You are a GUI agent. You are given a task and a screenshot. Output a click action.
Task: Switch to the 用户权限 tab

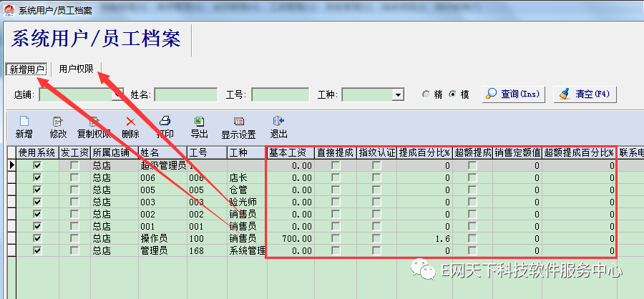tap(76, 69)
